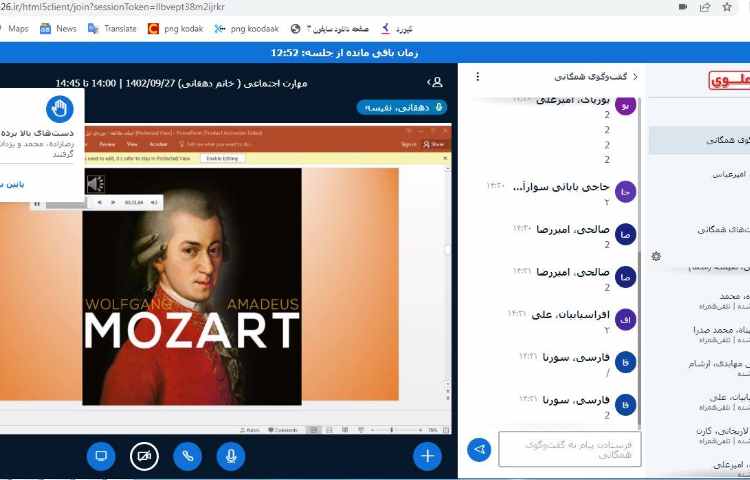
Task: Click the PowerPoint zoom slider
Action: (396, 430)
